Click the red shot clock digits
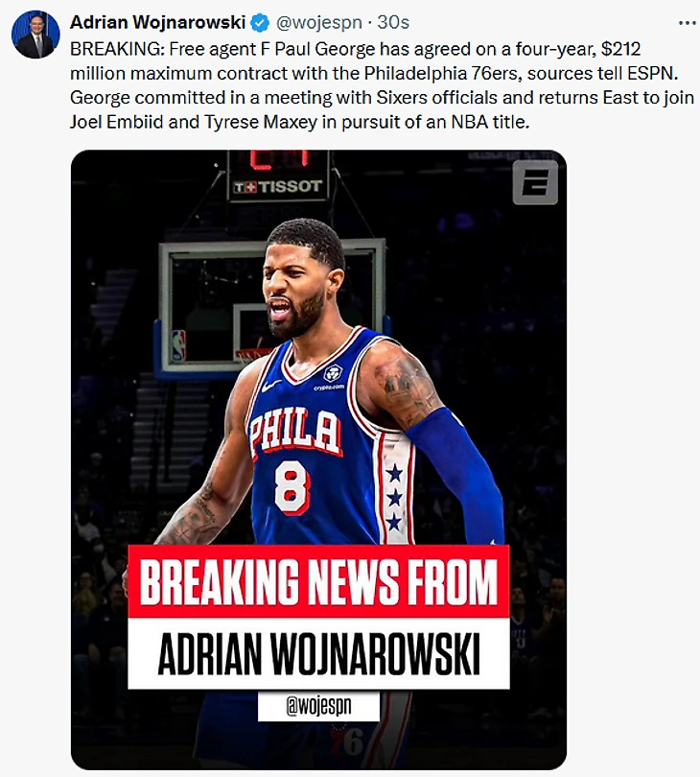The width and height of the screenshot is (700, 777). (x=279, y=159)
